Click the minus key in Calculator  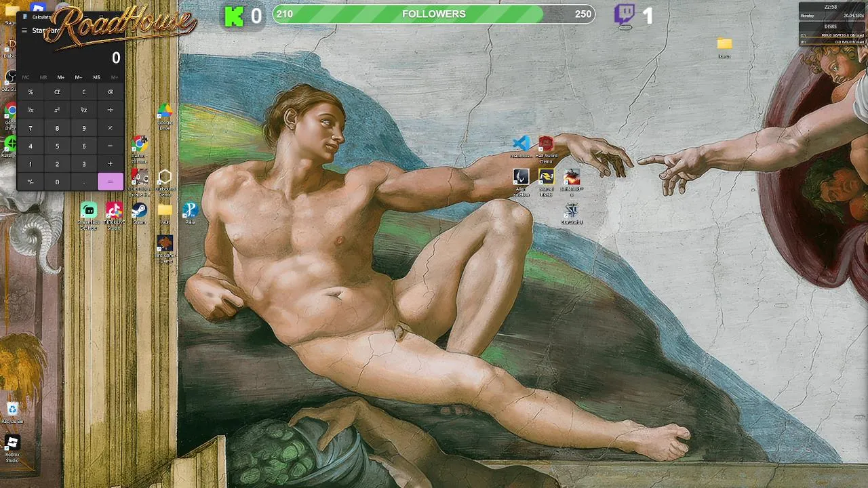[111, 146]
